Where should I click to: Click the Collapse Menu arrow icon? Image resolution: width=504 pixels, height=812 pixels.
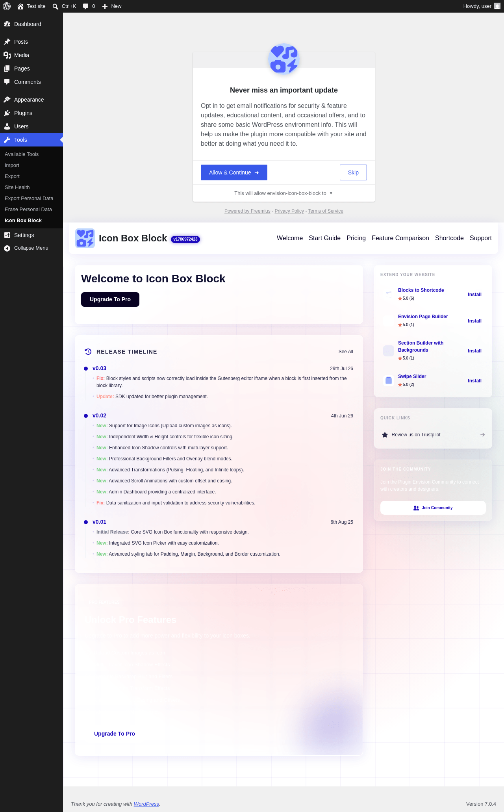[x=7, y=248]
